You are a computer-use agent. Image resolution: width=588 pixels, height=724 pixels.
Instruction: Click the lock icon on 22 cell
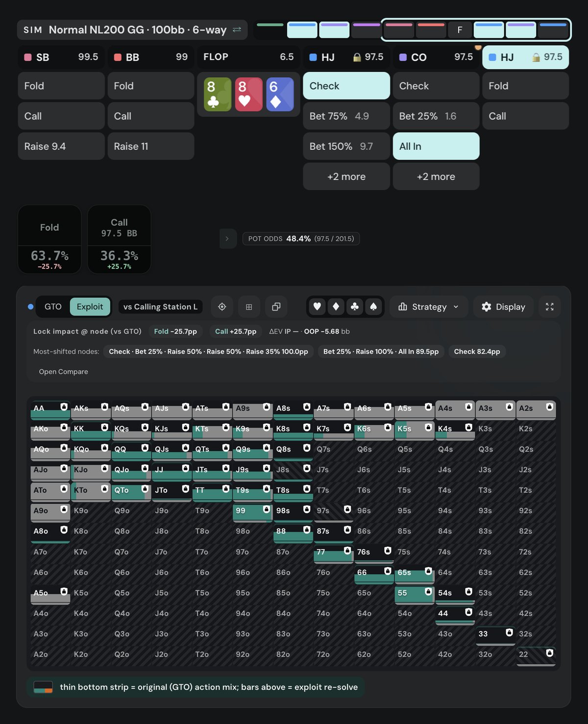(550, 653)
